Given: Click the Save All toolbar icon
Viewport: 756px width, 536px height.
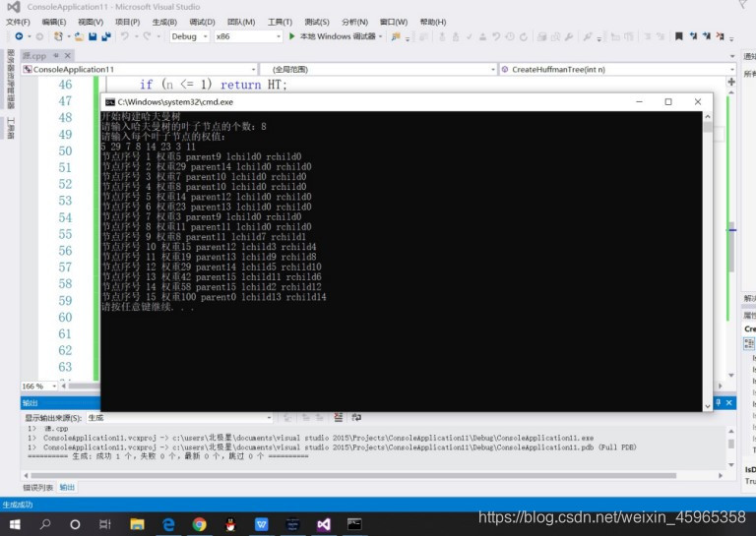Looking at the screenshot, I should pyautogui.click(x=106, y=36).
